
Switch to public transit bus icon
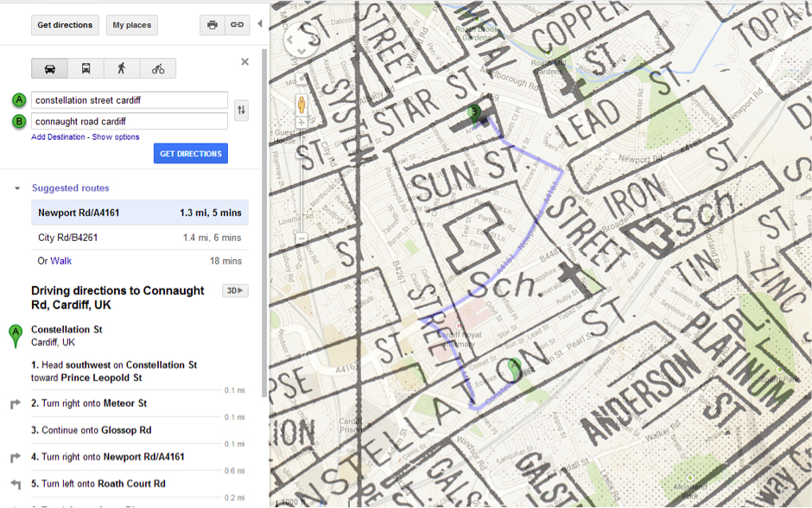(86, 69)
